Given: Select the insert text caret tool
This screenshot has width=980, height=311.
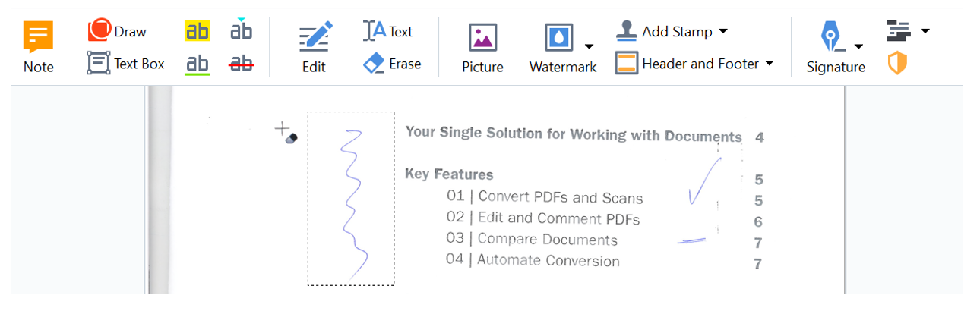Looking at the screenshot, I should point(242,30).
